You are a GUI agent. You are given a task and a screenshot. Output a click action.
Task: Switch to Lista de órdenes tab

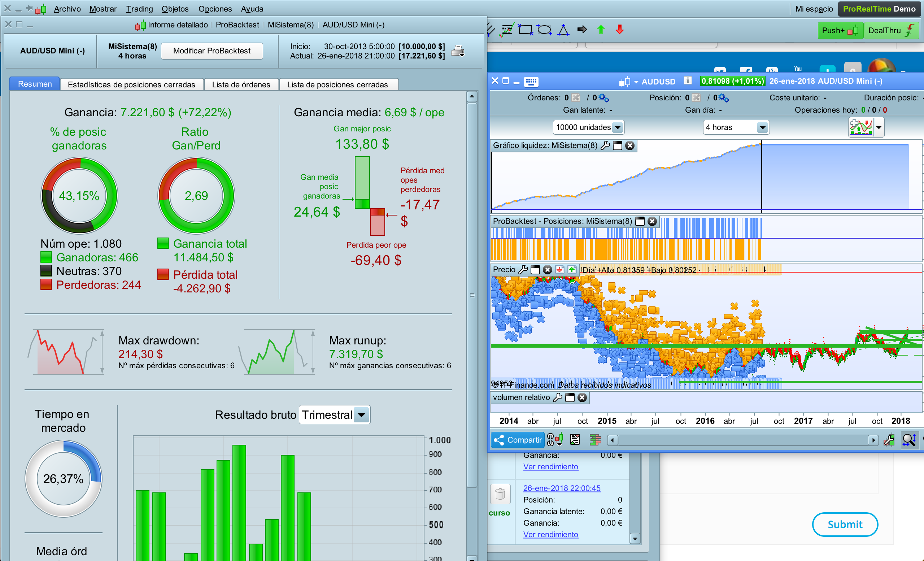241,84
